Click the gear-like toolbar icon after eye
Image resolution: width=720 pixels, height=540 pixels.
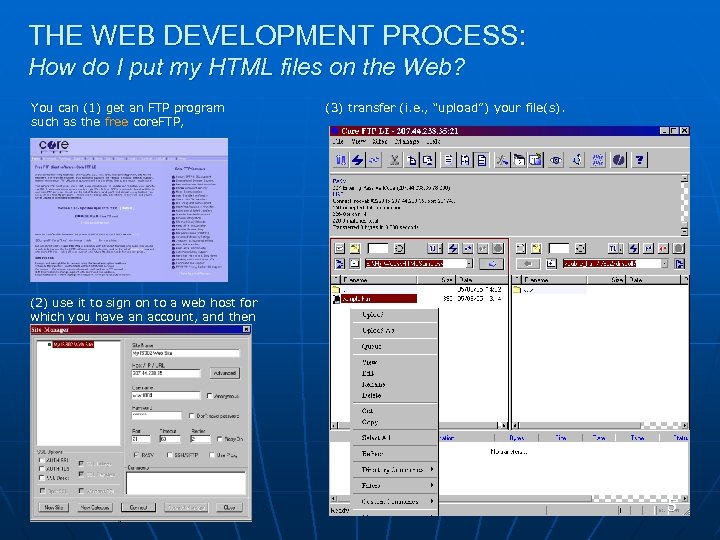tap(577, 160)
